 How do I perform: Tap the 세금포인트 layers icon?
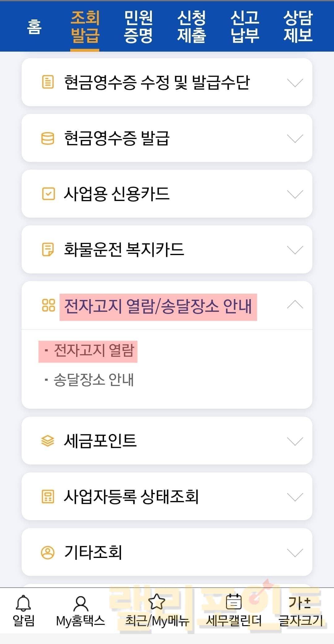tap(48, 441)
